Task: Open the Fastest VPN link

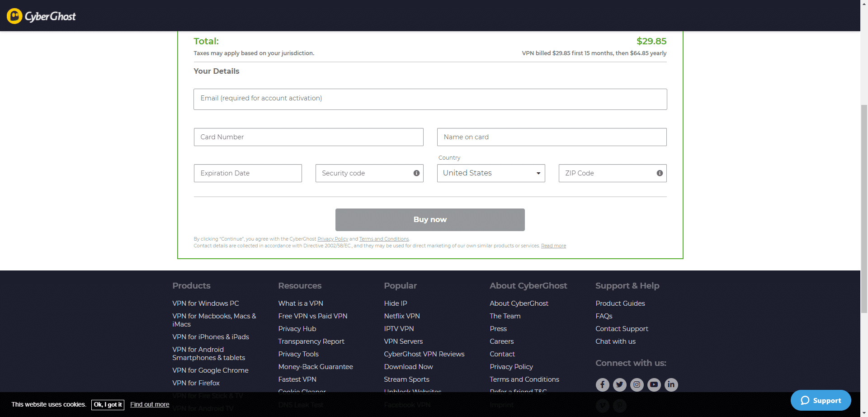Action: (x=297, y=379)
